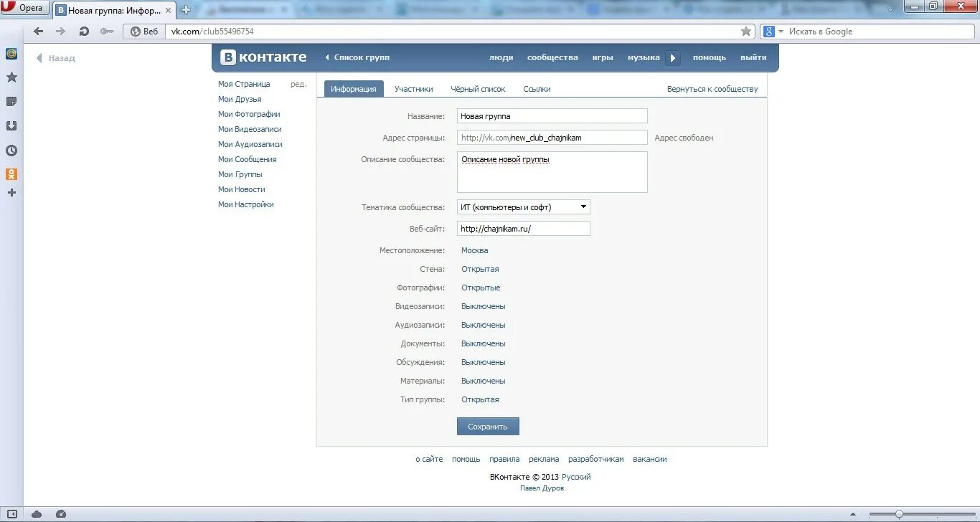Screen dimensions: 980x522
Task: Open Мои Сообщения
Action: (248, 159)
